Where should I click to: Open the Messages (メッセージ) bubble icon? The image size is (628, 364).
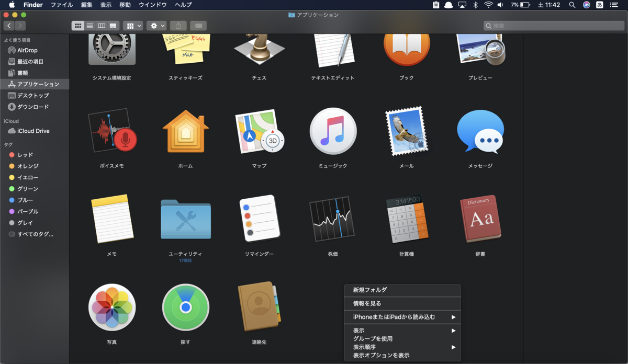[x=480, y=131]
